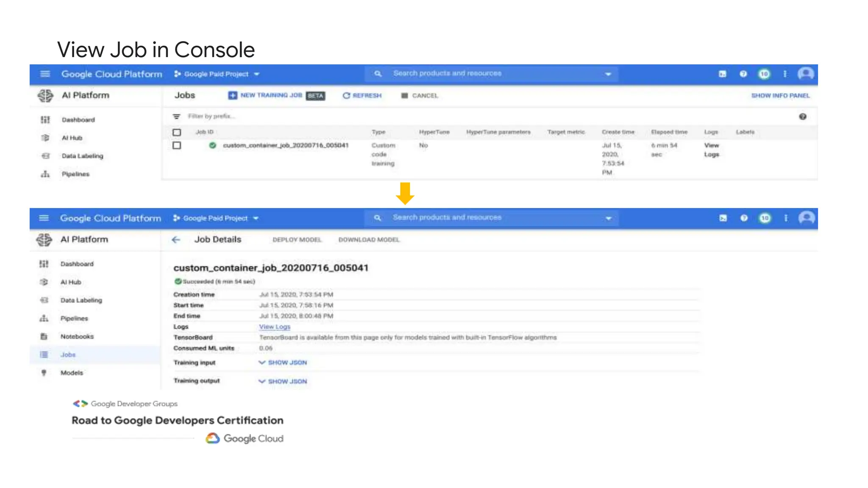Click CANCEL button in Jobs toolbar

420,96
